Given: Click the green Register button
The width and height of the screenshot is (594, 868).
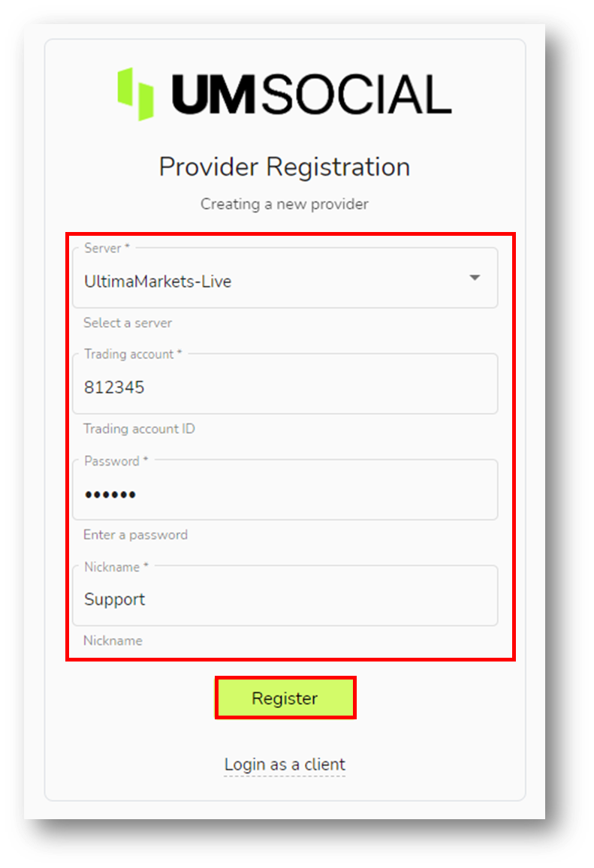Looking at the screenshot, I should coord(285,698).
